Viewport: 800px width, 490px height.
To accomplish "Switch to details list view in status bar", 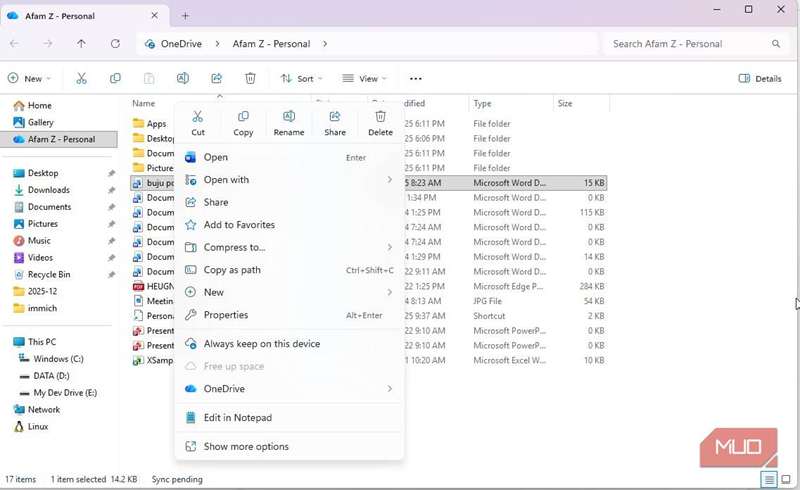I will (769, 480).
